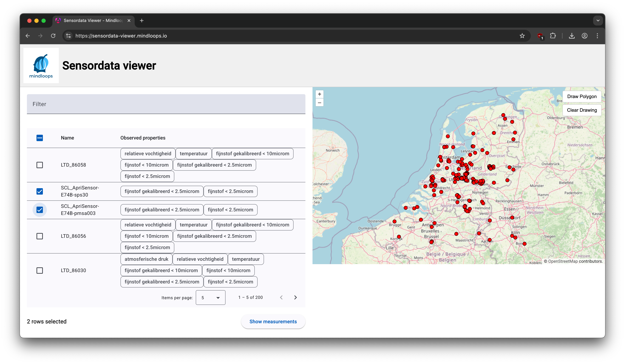Bookmark this page with the star icon
The image size is (625, 364).
pyautogui.click(x=522, y=36)
